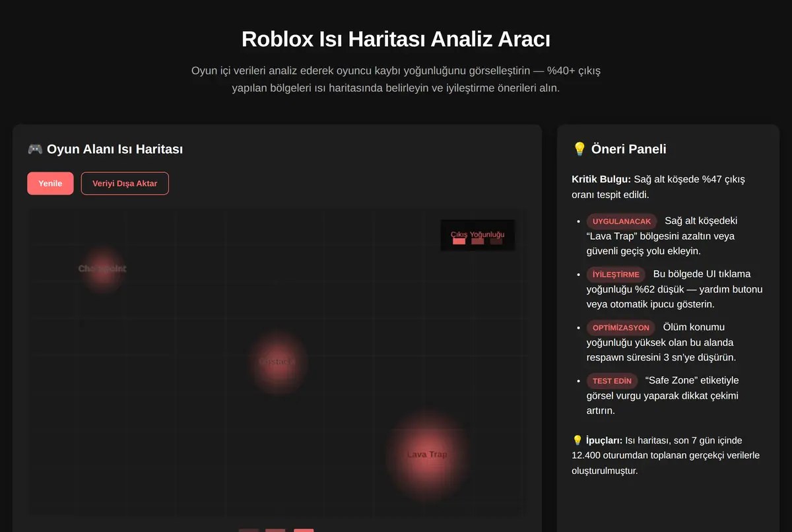Viewport: 792px width, 532px height.
Task: Select the Checkpoint heat spot
Action: tap(102, 269)
